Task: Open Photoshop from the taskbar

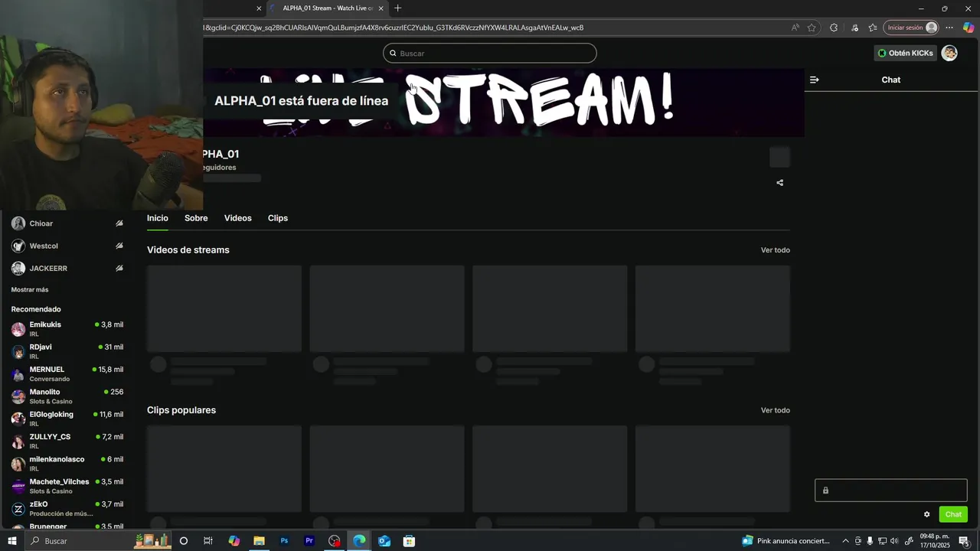Action: coord(284,541)
